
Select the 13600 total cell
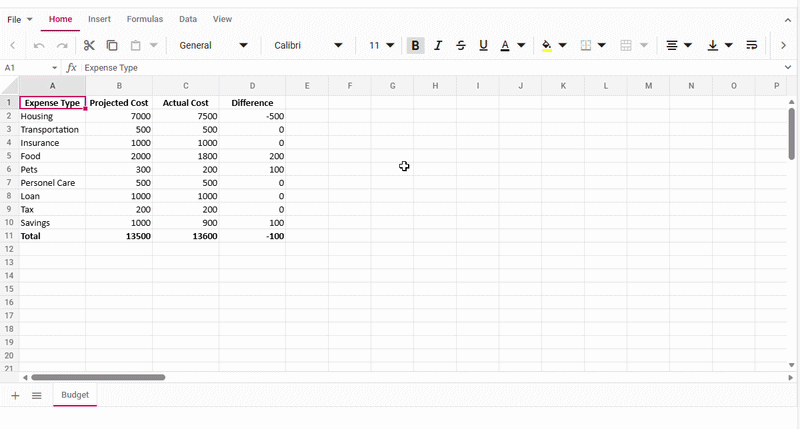point(186,236)
